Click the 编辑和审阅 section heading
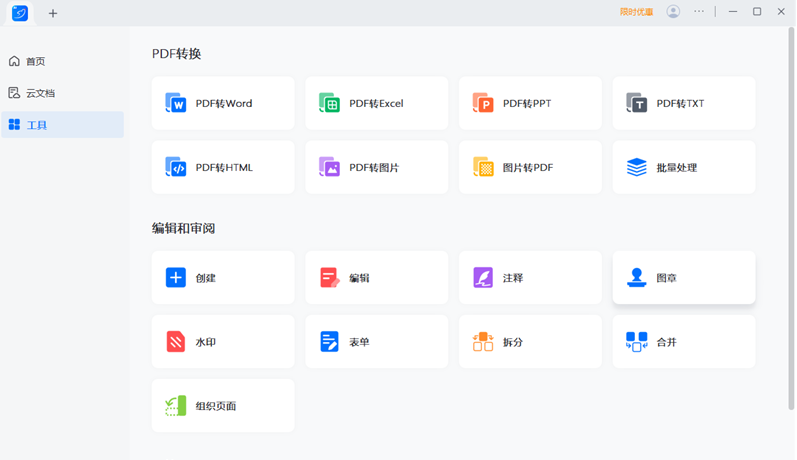 coord(183,228)
